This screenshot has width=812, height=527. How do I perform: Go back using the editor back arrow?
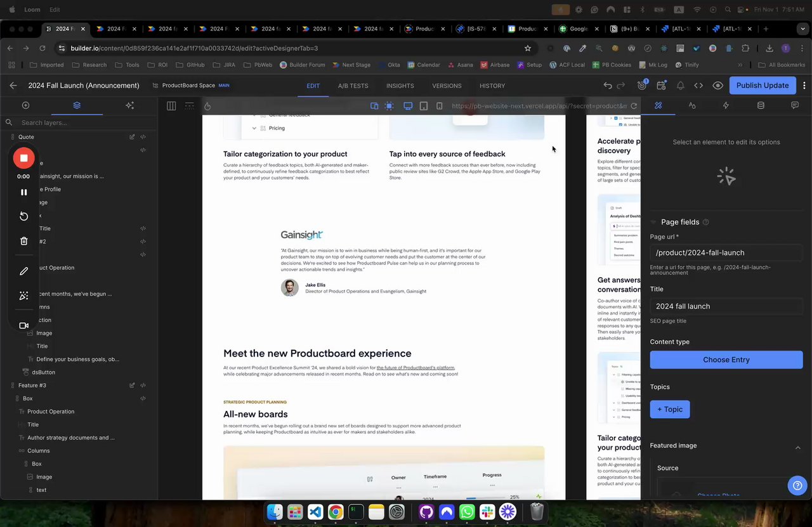point(13,86)
